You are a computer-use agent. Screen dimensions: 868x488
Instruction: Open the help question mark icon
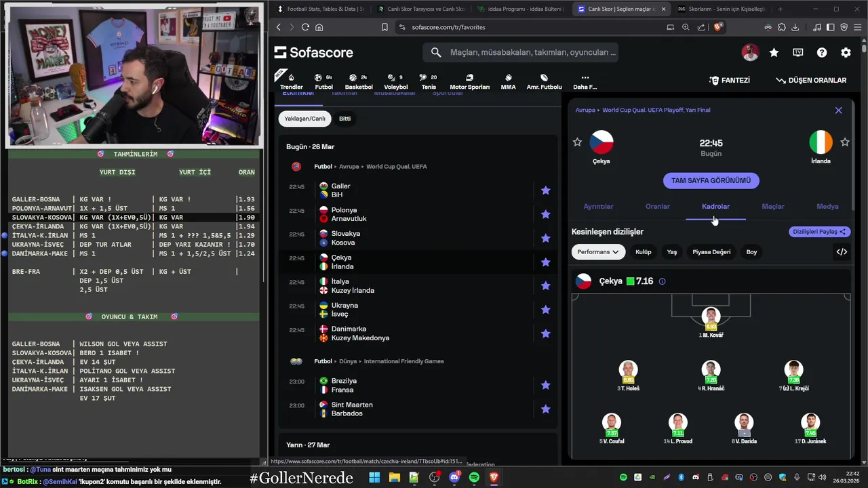pos(822,52)
